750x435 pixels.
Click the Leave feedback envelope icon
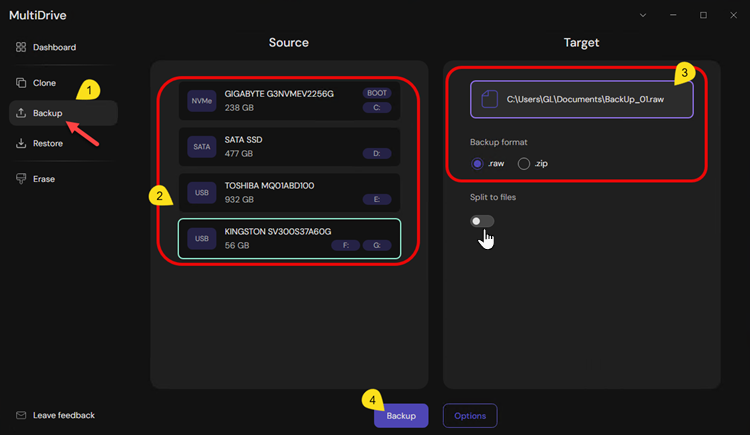tap(22, 415)
